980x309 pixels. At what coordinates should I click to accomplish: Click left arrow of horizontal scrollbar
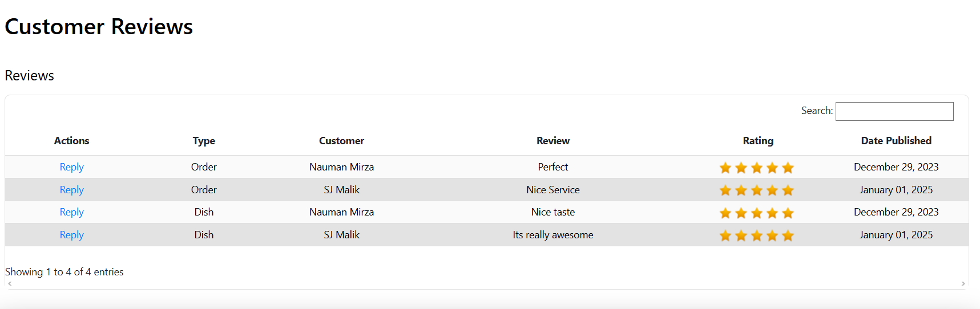tap(10, 283)
